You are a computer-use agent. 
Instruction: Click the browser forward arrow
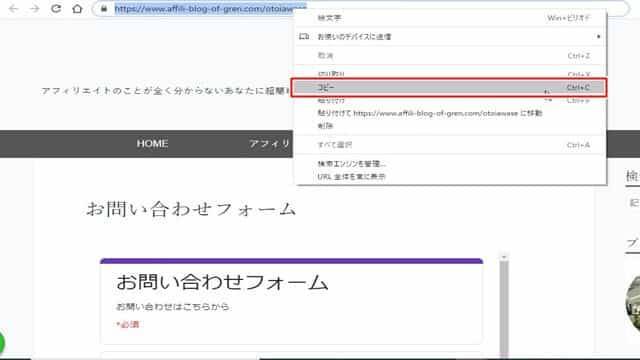tap(35, 9)
